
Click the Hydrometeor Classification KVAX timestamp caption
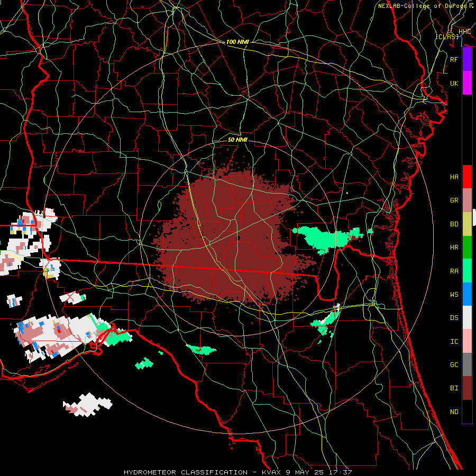(x=238, y=472)
